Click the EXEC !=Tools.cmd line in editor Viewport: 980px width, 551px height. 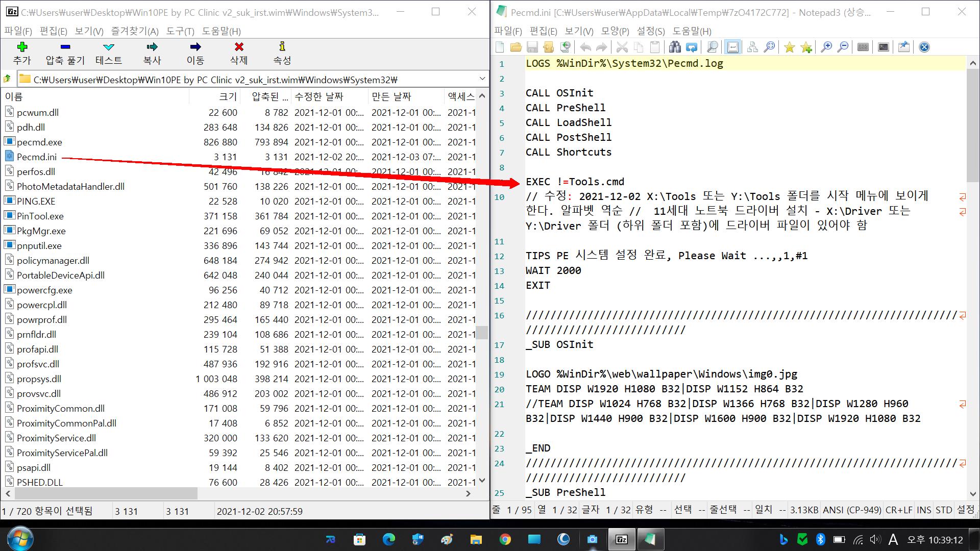coord(575,182)
